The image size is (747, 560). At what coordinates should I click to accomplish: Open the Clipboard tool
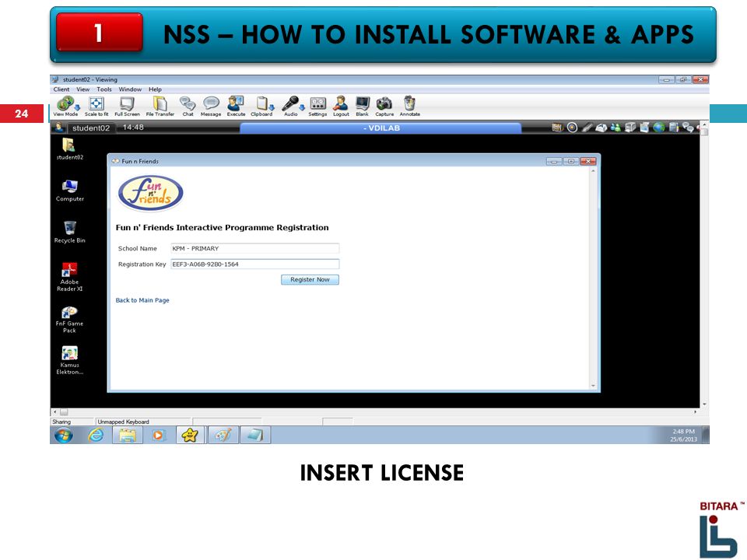point(261,107)
